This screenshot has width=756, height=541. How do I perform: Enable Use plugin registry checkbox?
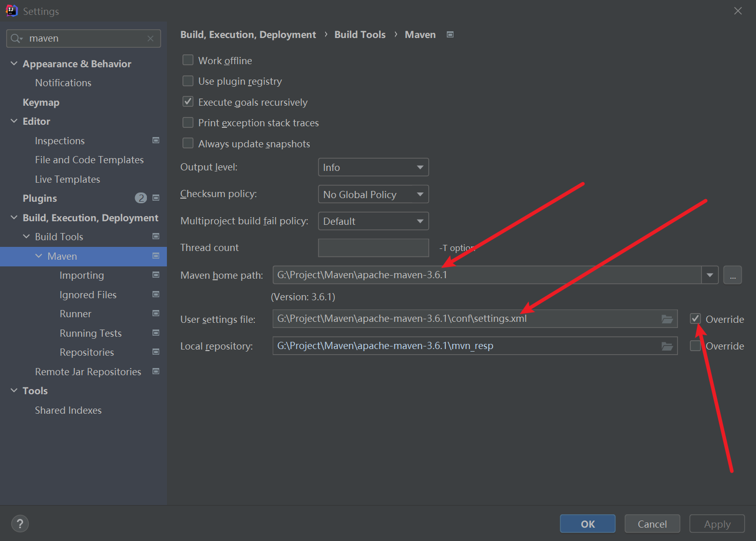coord(188,81)
